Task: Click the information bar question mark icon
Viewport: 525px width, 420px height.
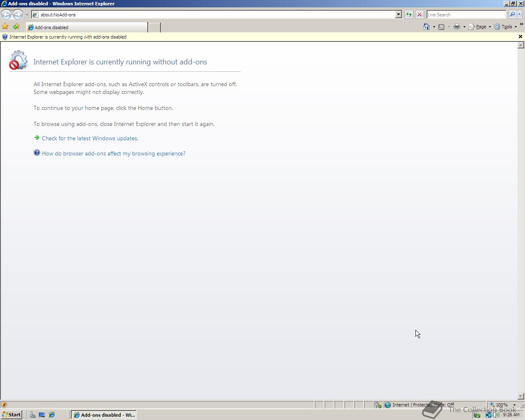Action: (x=5, y=37)
